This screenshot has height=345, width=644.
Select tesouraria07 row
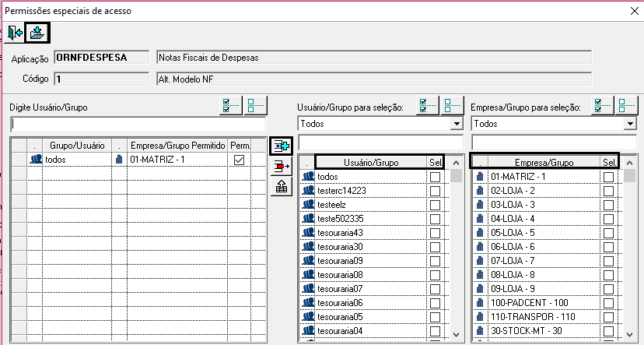[372, 289]
